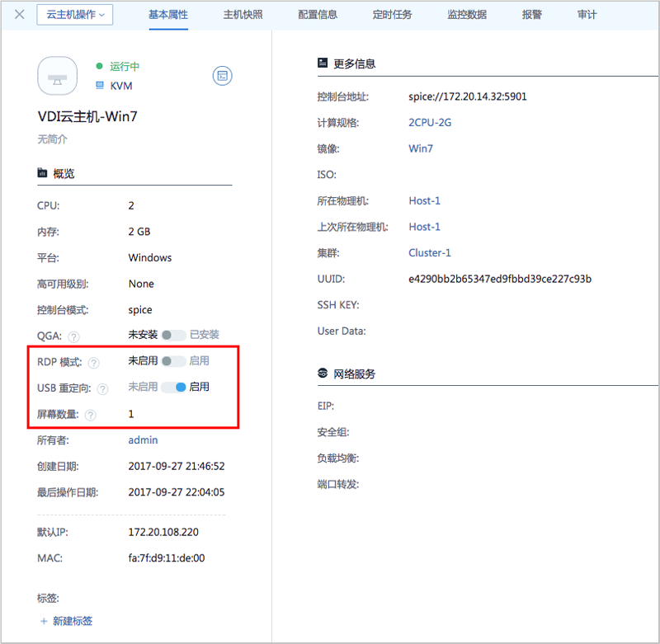660x644 pixels.
Task: Open the 云主机操作 dropdown menu
Action: click(75, 15)
